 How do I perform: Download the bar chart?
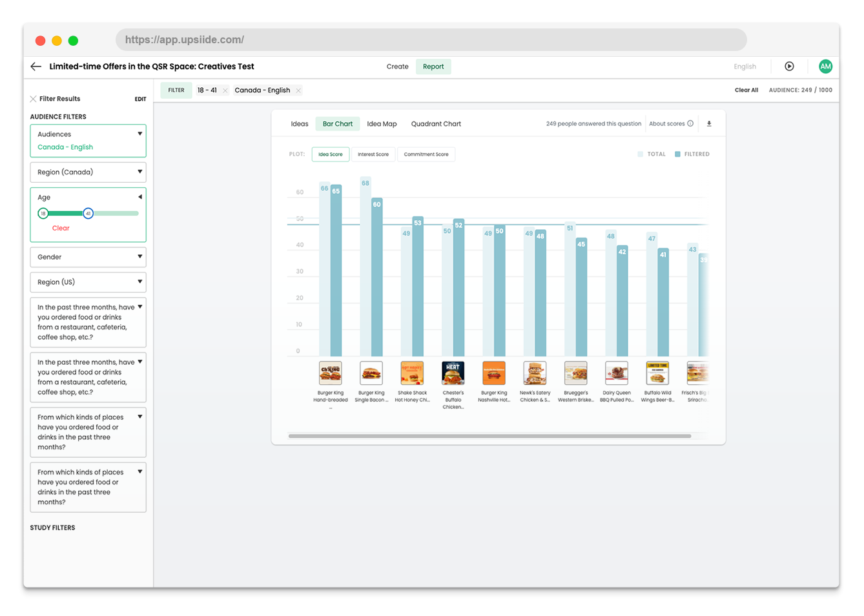coord(709,124)
